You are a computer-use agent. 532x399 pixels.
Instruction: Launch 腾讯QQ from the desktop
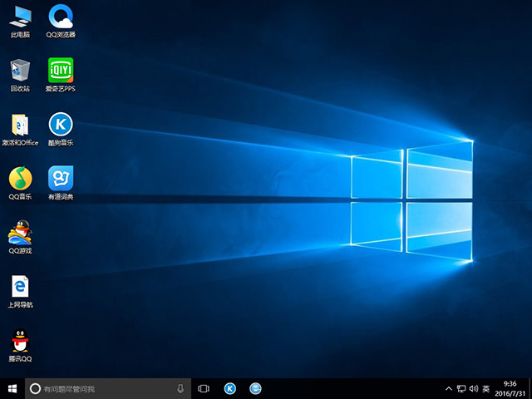click(20, 341)
